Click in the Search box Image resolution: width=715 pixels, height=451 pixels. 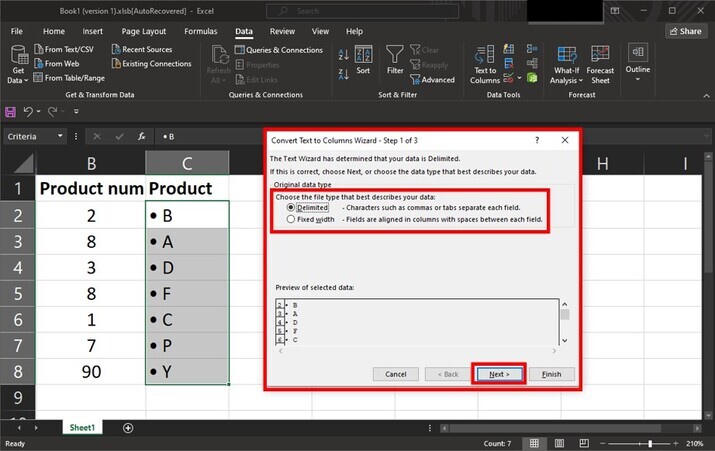point(363,11)
